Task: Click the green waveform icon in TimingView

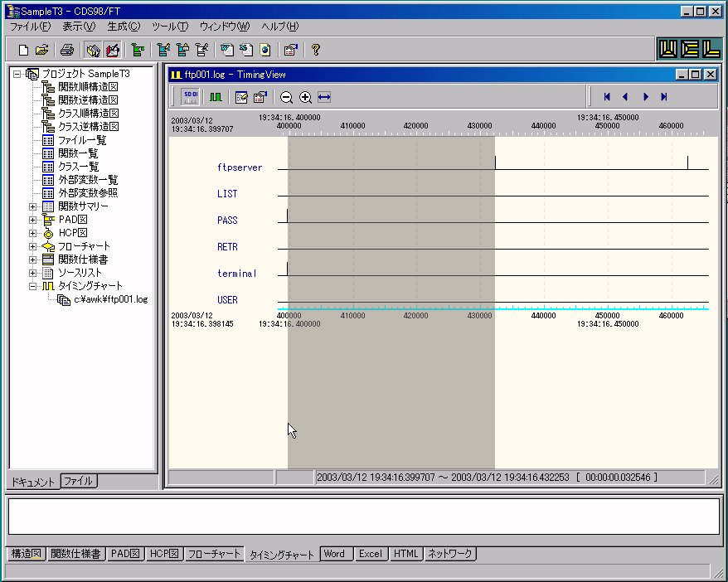Action: tap(216, 97)
